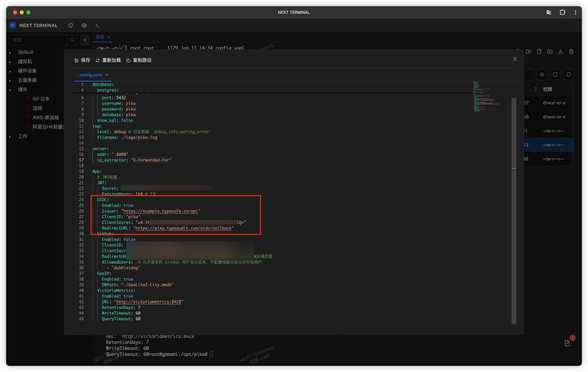Select the AWS-新加坡 server entry
This screenshot has width=588, height=372.
[x=46, y=117]
